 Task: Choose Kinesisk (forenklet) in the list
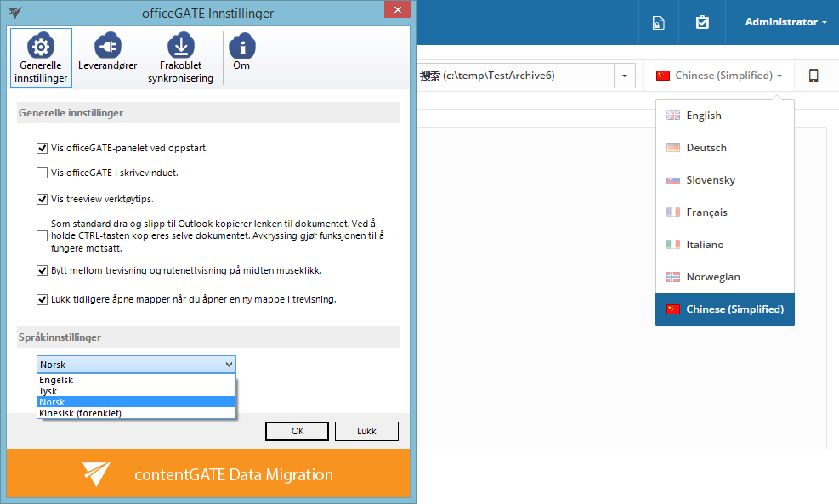point(80,413)
